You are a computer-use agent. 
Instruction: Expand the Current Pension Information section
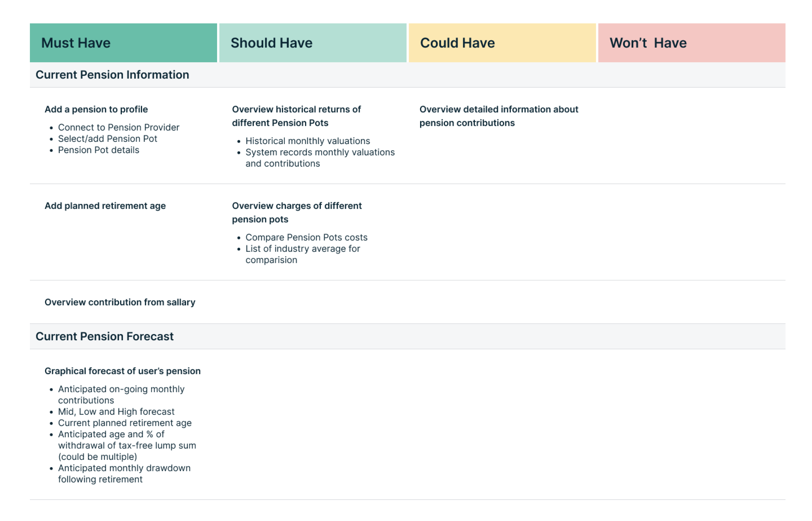(x=113, y=75)
